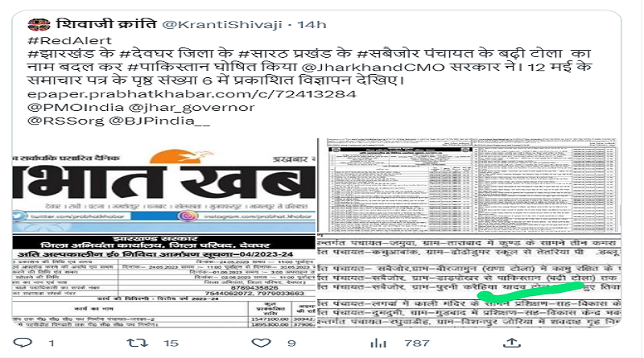Open the @PMOIndia mention

click(76, 108)
